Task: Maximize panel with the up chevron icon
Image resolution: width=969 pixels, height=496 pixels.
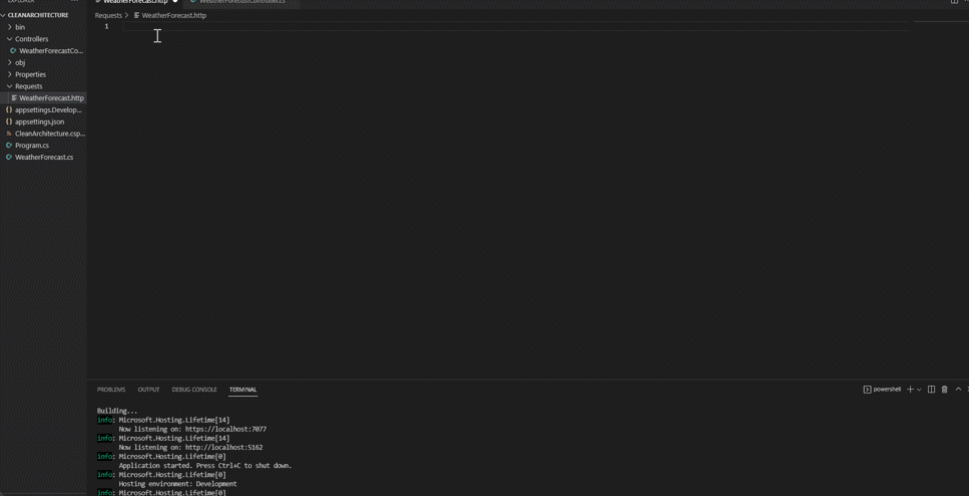Action: [957, 389]
